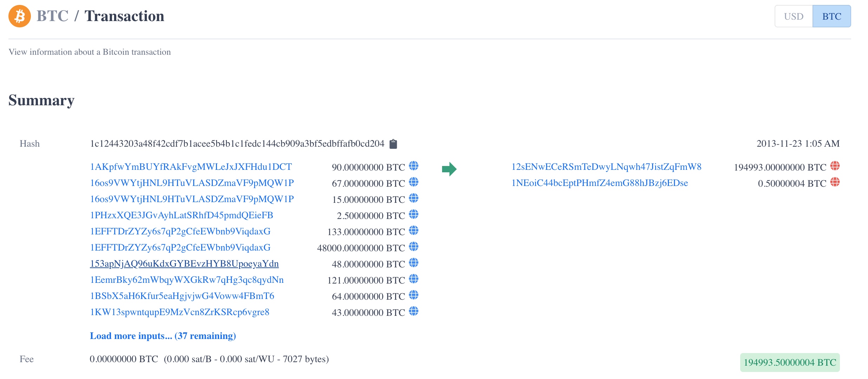868x379 pixels.
Task: Click the BTC breadcrumb in the page title
Action: [52, 16]
